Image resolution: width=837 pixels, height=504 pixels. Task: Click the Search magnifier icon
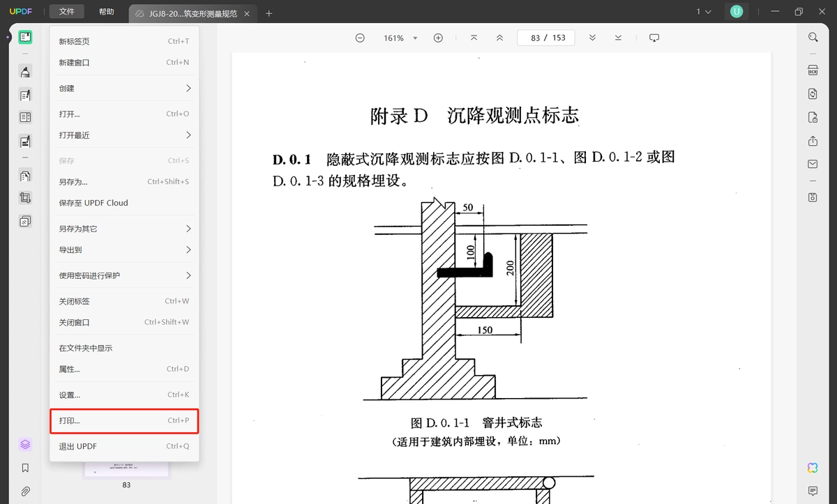click(x=813, y=38)
